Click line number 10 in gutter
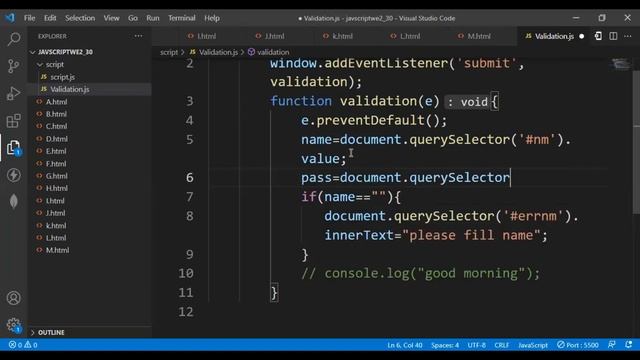The image size is (640, 360). pos(186,273)
